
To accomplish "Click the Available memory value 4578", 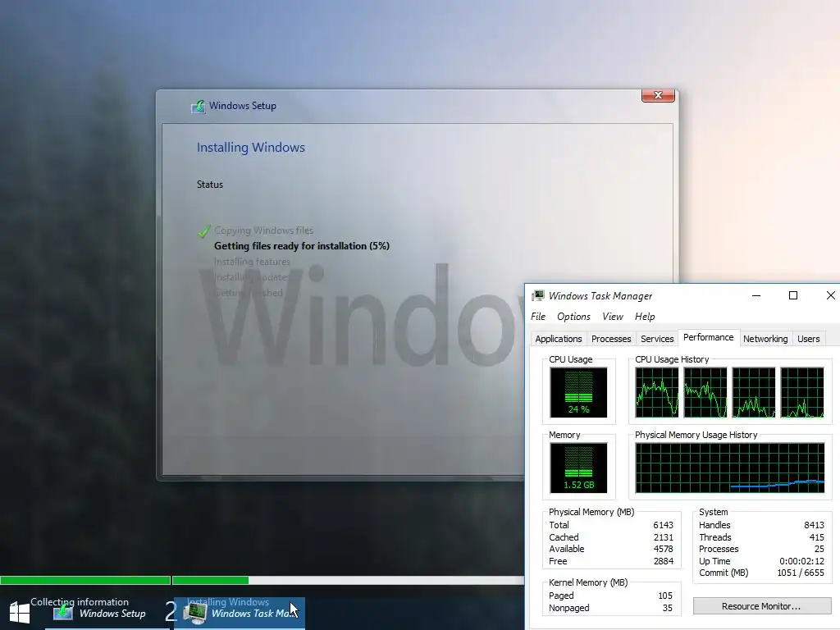I will coord(663,549).
